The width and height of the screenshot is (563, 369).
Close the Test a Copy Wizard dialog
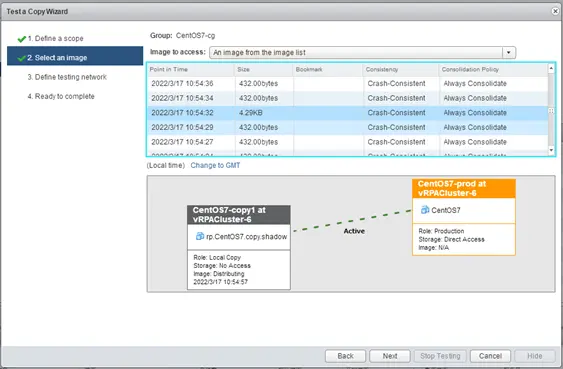[555, 11]
